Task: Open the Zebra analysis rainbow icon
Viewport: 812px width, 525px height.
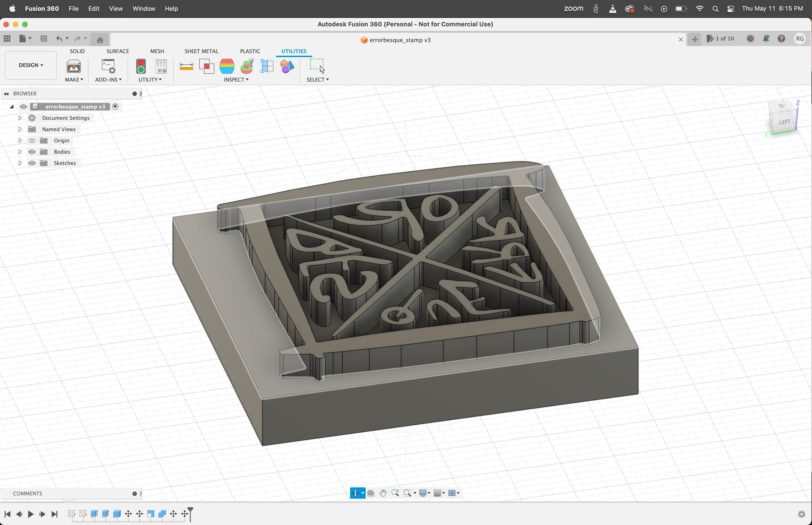Action: tap(226, 66)
